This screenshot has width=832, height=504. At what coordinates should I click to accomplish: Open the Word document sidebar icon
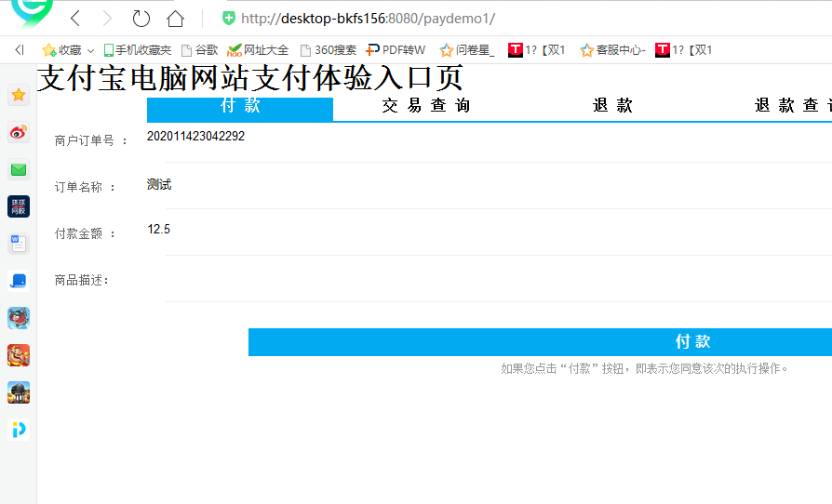(19, 244)
